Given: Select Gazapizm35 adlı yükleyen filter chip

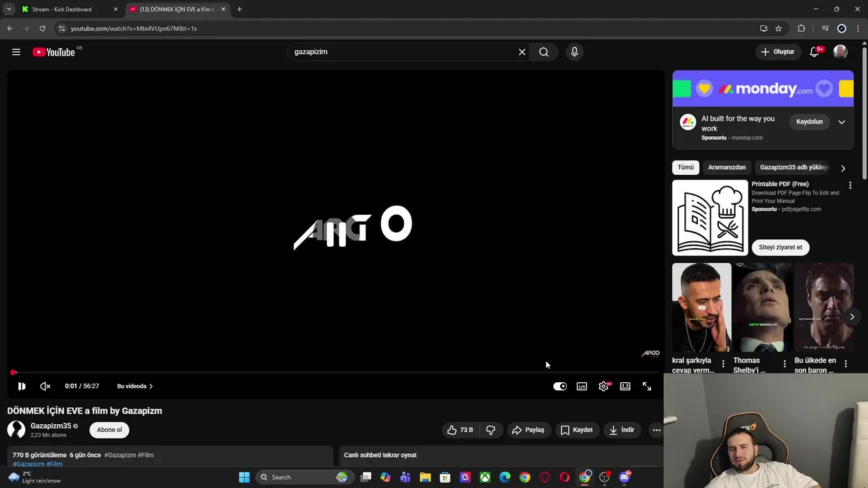Looking at the screenshot, I should (x=793, y=167).
